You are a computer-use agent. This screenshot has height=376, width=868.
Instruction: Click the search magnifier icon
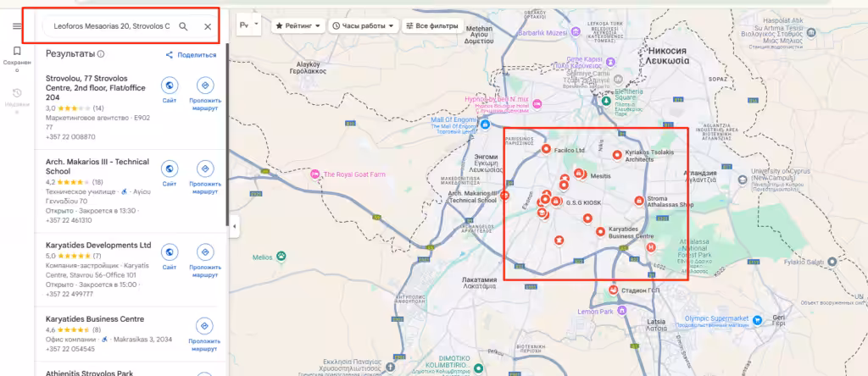click(x=183, y=26)
